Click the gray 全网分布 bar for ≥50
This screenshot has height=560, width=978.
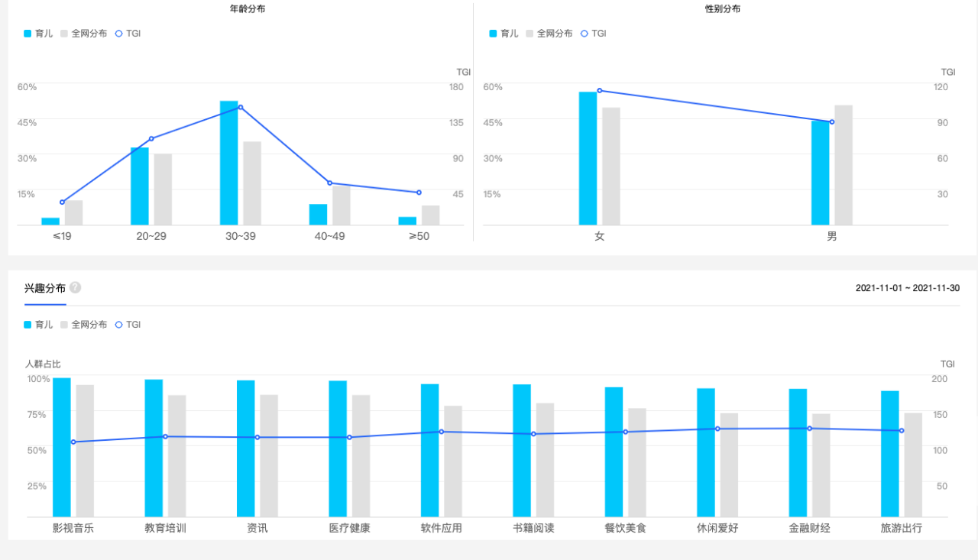click(431, 215)
